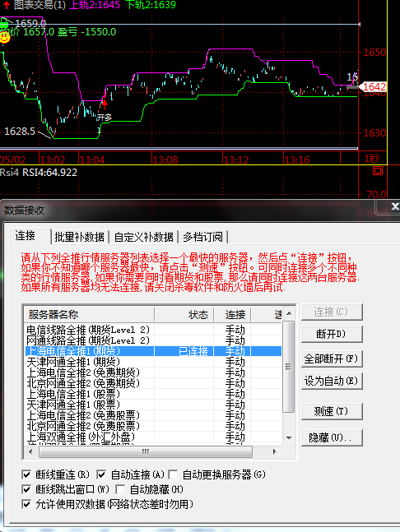Viewport: 400px width, 532px height.
Task: Click the red up arrow 开多 marker
Action: (x=105, y=104)
